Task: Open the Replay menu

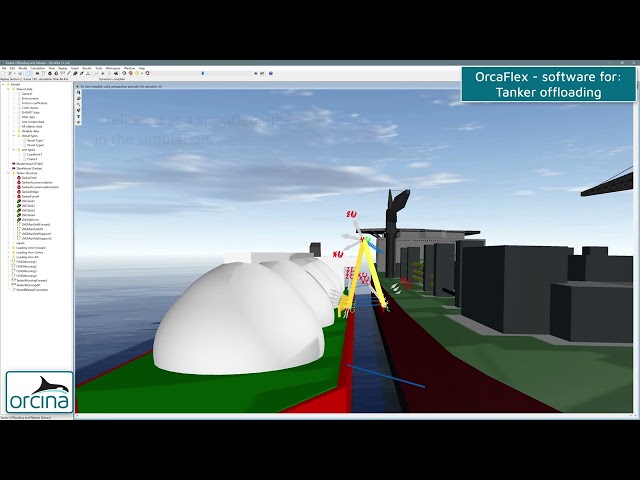Action: 62,68
